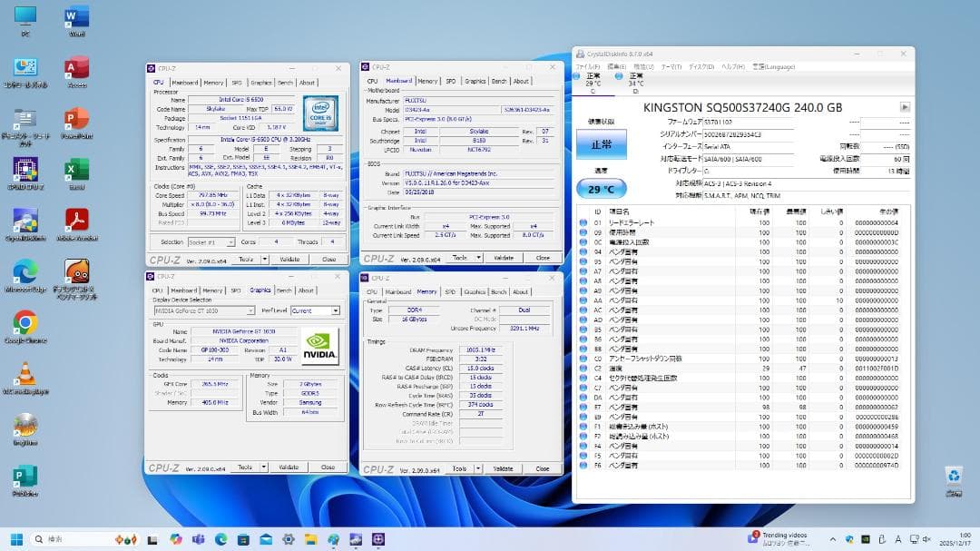Open the CrystalDiskInfo desktop shortcut
Screen dimensions: 980x551
(25, 218)
